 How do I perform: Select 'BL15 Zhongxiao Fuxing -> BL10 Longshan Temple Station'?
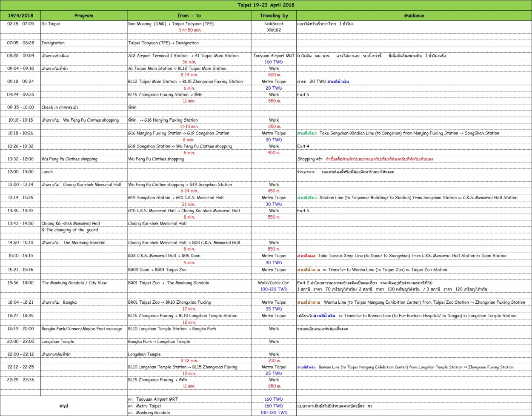click(x=189, y=316)
